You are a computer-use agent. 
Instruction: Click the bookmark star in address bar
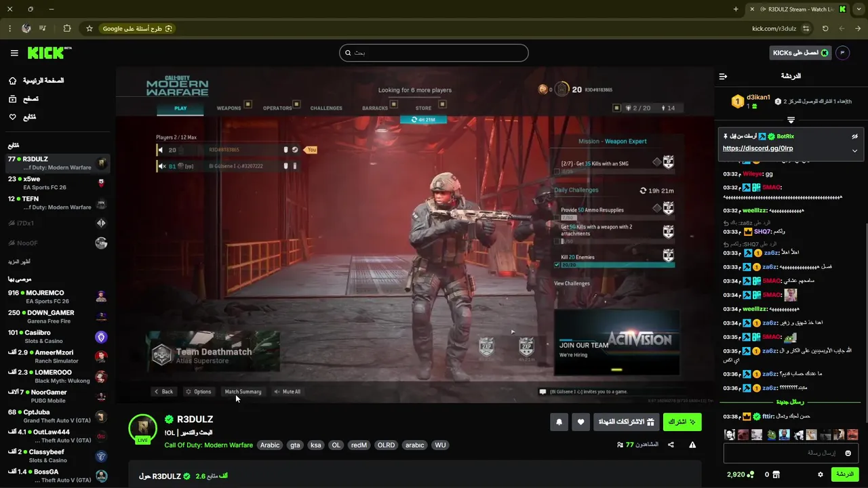(89, 28)
